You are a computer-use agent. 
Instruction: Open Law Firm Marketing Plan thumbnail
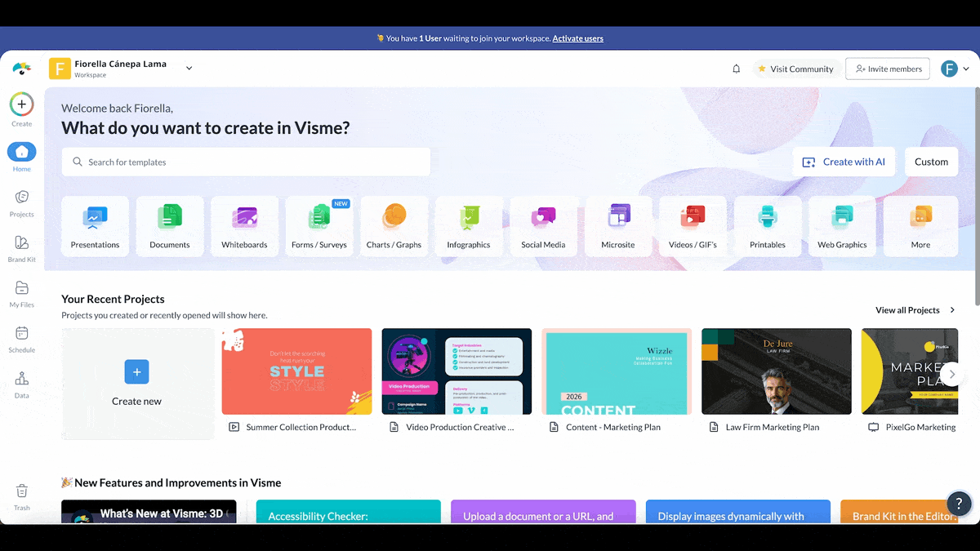tap(777, 371)
